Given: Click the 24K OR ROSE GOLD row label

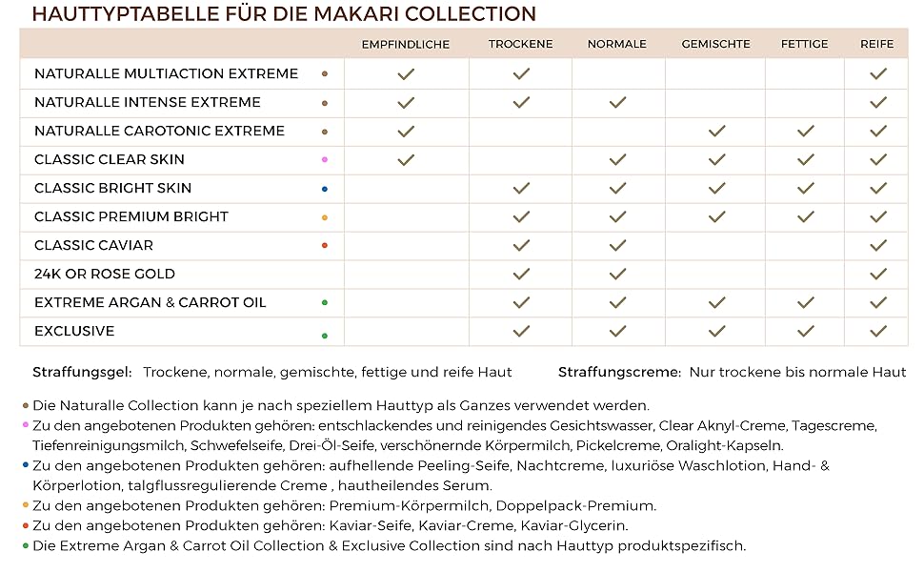Looking at the screenshot, I should point(105,274).
